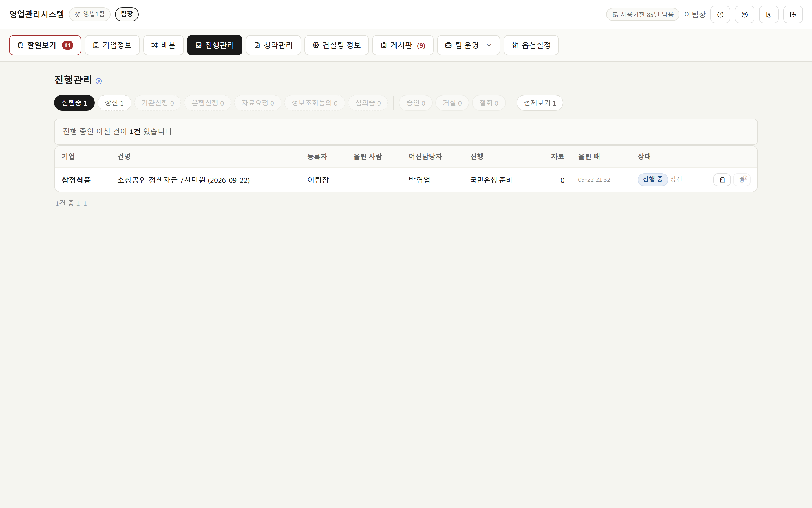Screen dimensions: 812x508
Task: Select the 진행중 1 filter chip
Action: tap(74, 103)
